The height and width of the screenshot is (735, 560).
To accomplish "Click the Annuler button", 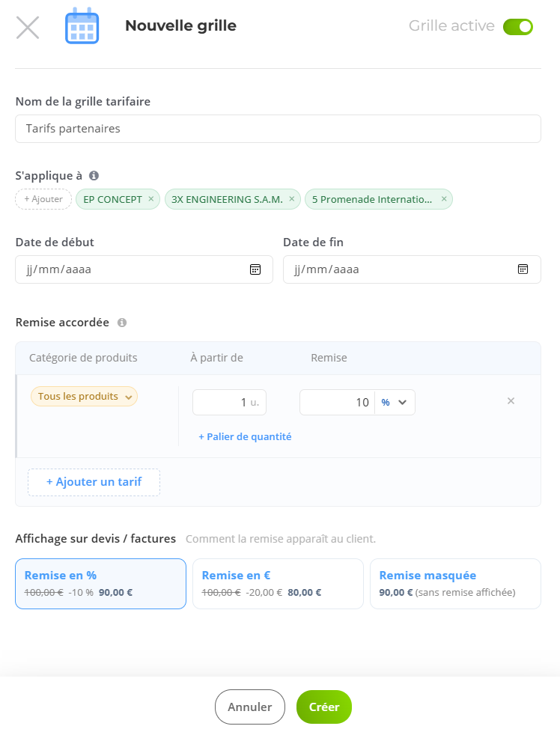I will point(250,707).
